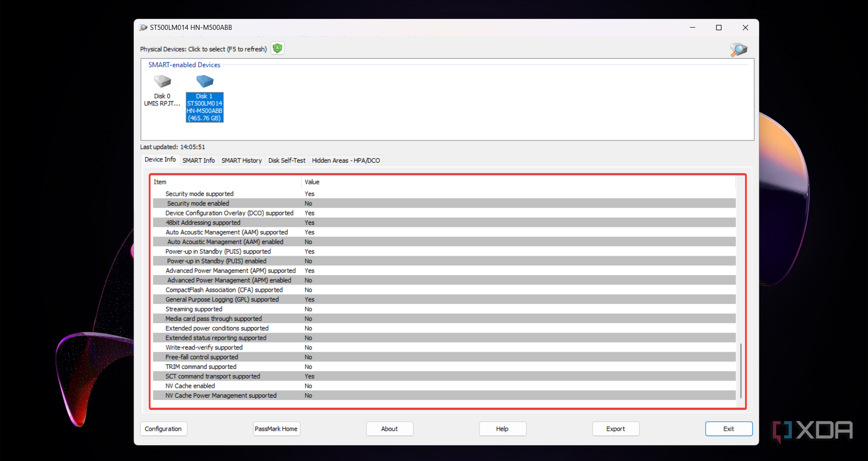Viewport: 868px width, 461px height.
Task: Select the Security mode supported row
Action: coord(444,194)
